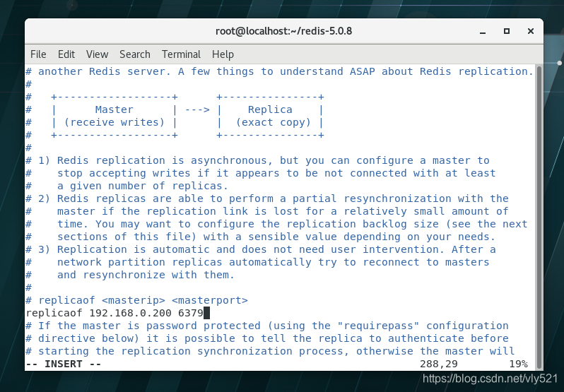Click '(receive writes)' in the diagram
Image resolution: width=564 pixels, height=392 pixels.
pos(114,122)
